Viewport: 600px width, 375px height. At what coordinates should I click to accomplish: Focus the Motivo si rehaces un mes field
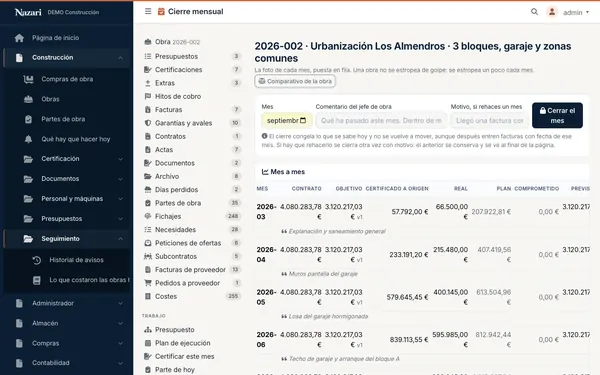click(x=490, y=121)
